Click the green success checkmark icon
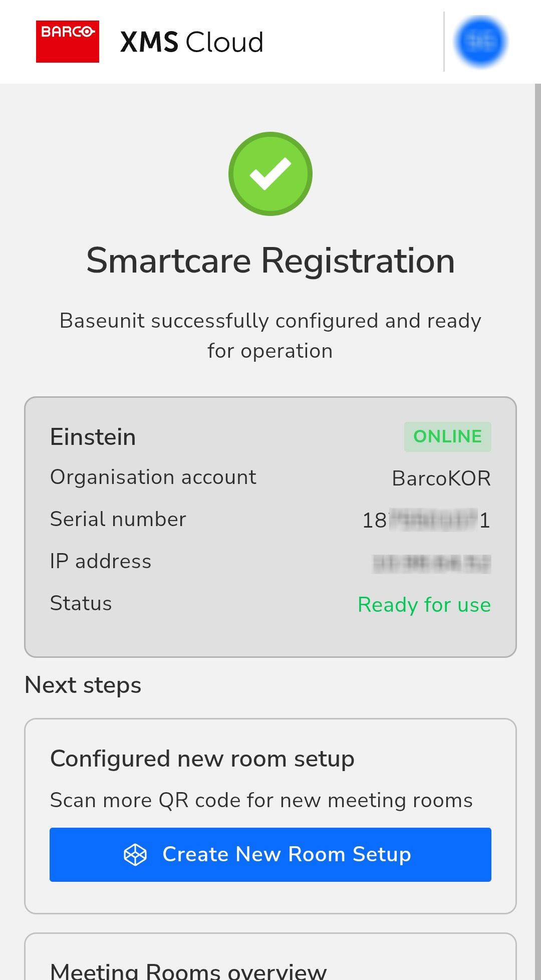 point(270,174)
